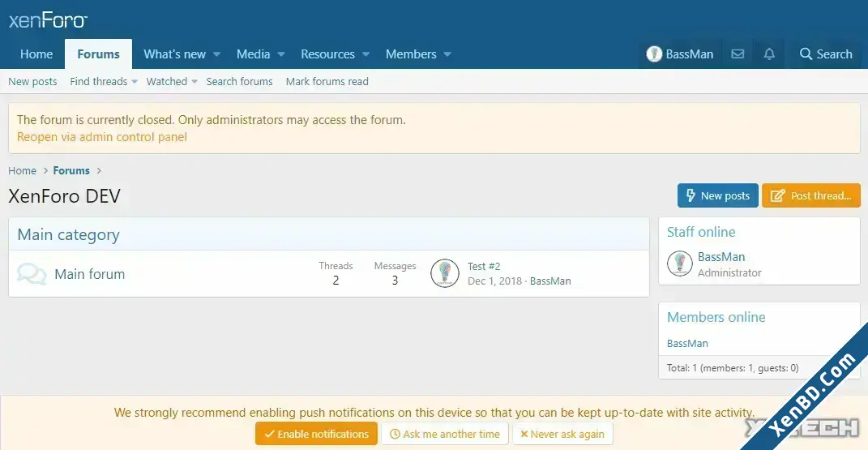Open the inbox envelope icon
Viewport: 868px width, 450px height.
[x=738, y=54]
